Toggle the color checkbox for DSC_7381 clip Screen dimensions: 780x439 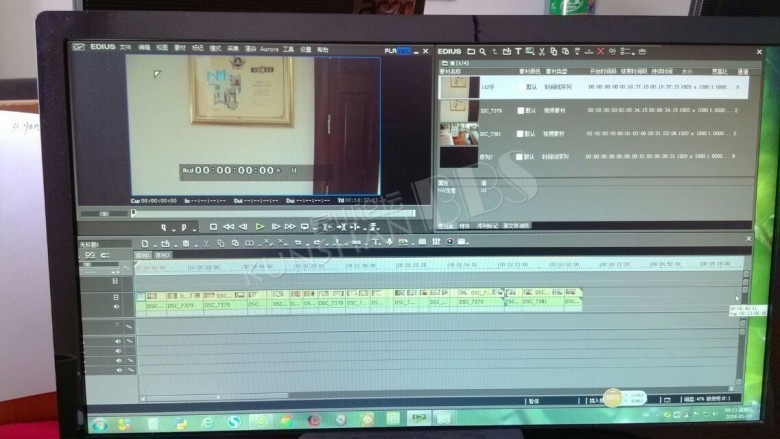pos(519,133)
